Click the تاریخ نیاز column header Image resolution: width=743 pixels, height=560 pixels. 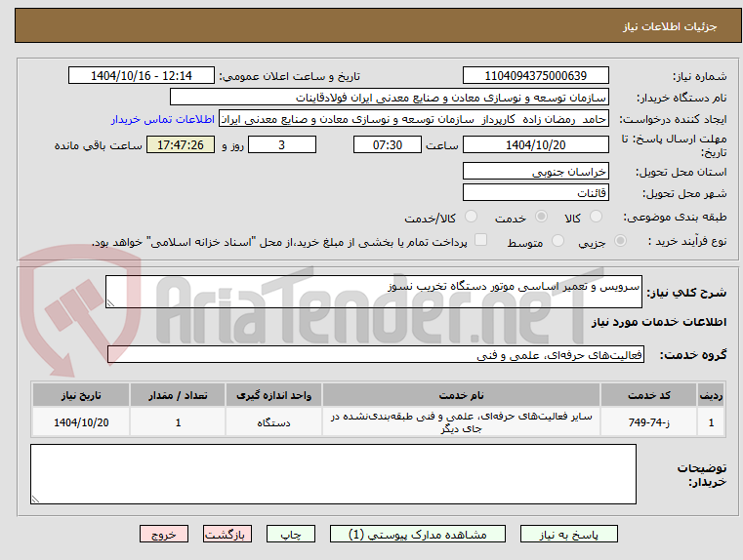click(81, 395)
